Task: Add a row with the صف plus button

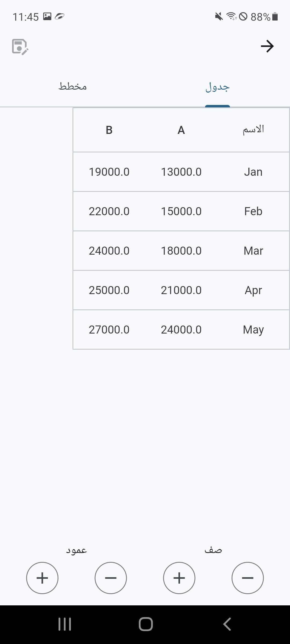Action: click(179, 578)
